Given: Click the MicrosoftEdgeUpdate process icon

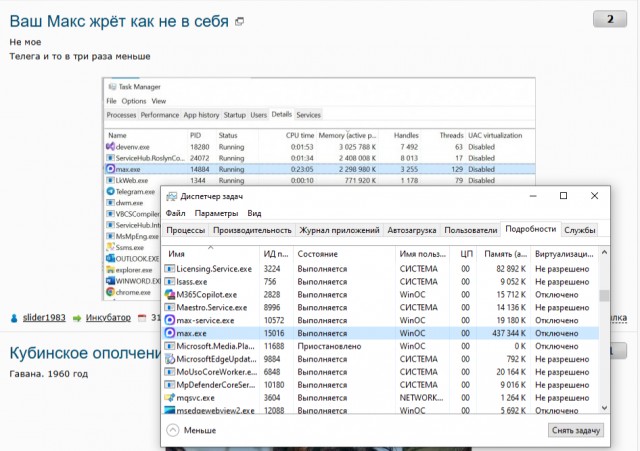Looking at the screenshot, I should click(169, 359).
